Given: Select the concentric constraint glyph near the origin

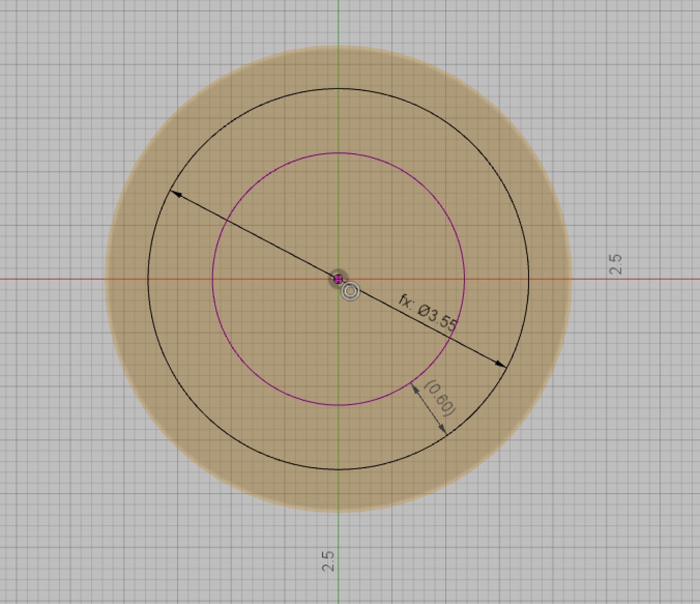Looking at the screenshot, I should (x=350, y=291).
